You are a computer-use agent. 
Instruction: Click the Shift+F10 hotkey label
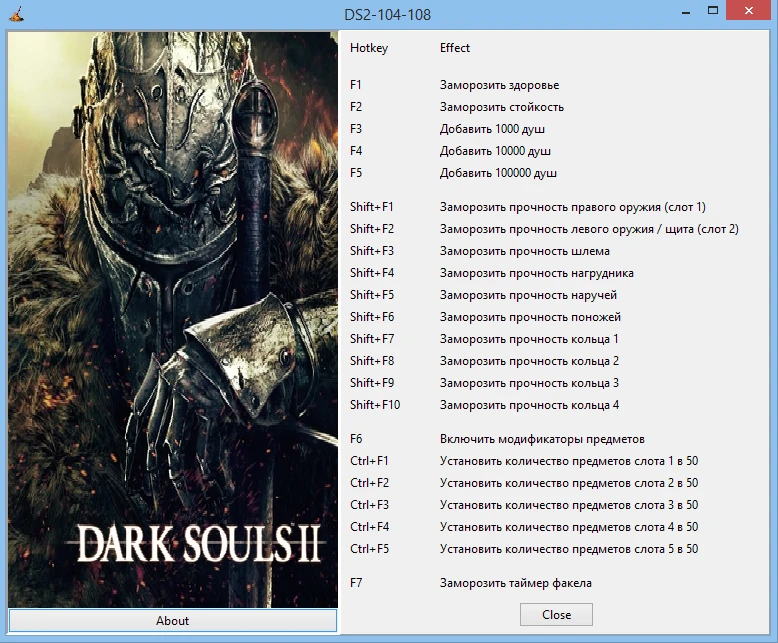[375, 405]
